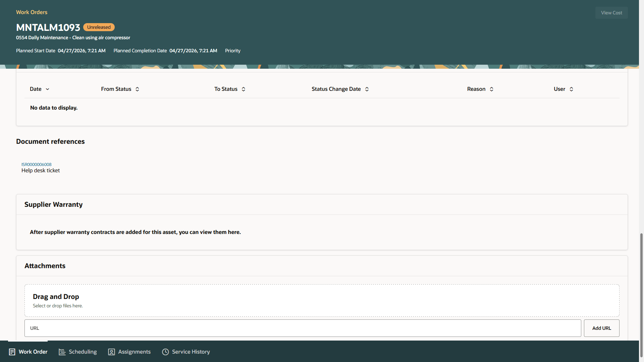Click the Document references heading
This screenshot has height=362, width=644.
click(50, 141)
